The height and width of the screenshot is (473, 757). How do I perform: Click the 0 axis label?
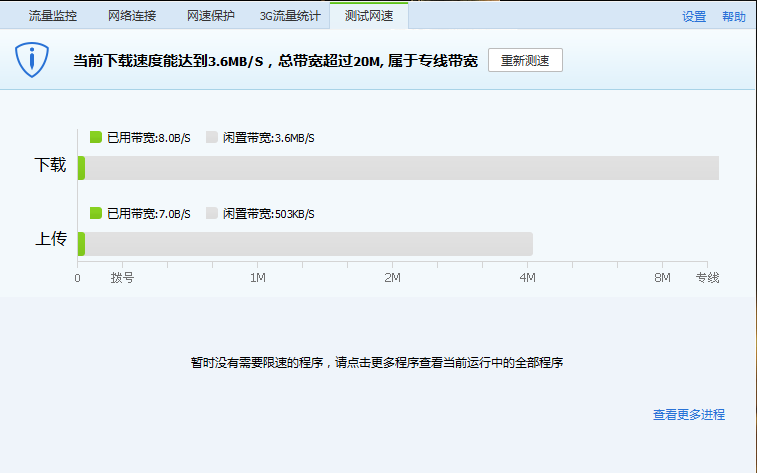77,278
